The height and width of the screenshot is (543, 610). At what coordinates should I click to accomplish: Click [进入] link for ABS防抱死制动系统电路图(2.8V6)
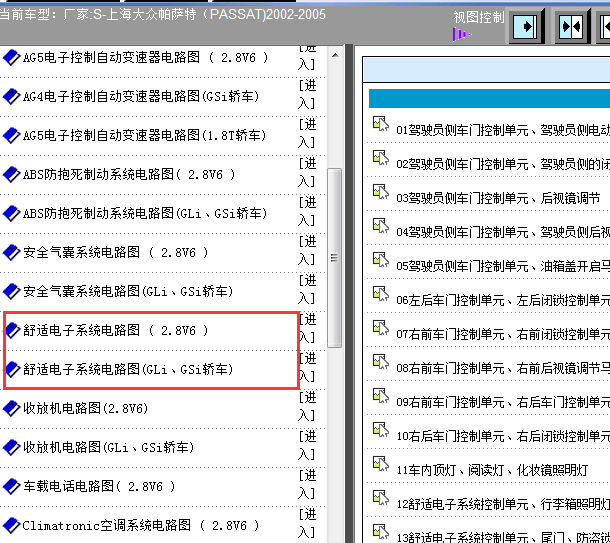click(x=307, y=172)
